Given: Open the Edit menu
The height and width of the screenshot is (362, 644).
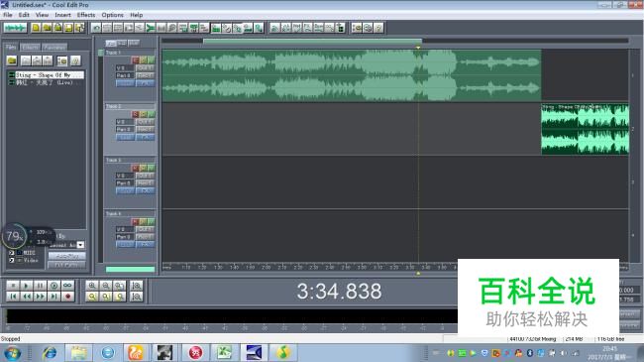Looking at the screenshot, I should tap(24, 15).
